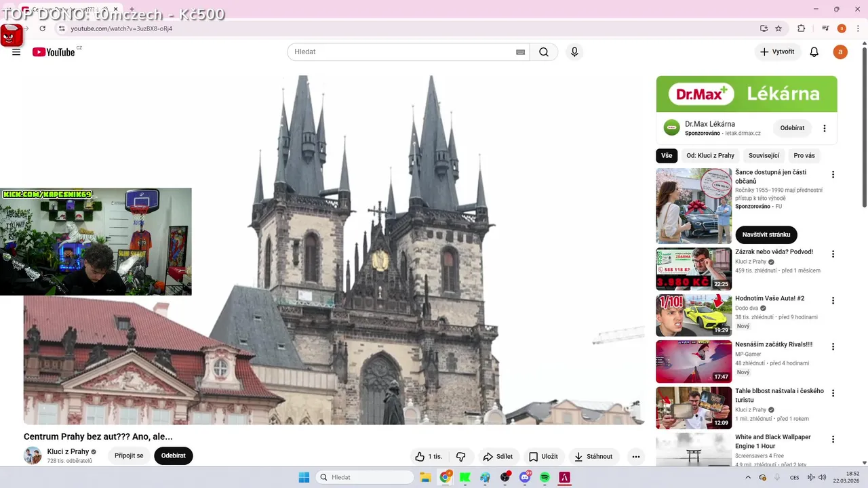Viewport: 868px width, 488px height.
Task: Open the Chrome three-dot menu
Action: 858,28
